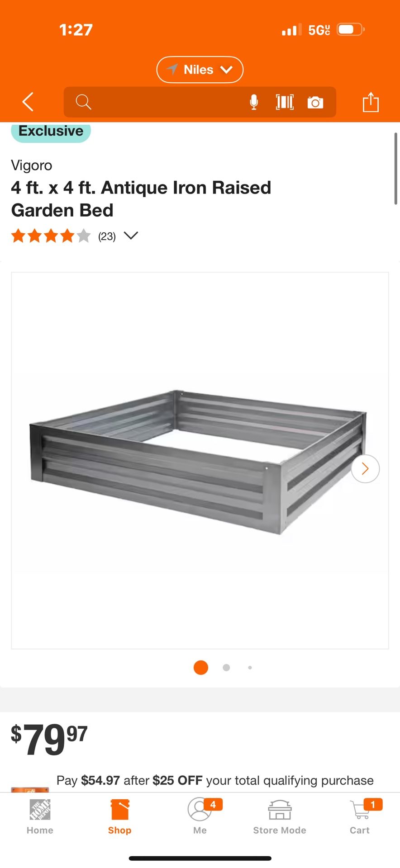Switch to Store Mode tab
400x868 pixels.
tap(280, 817)
